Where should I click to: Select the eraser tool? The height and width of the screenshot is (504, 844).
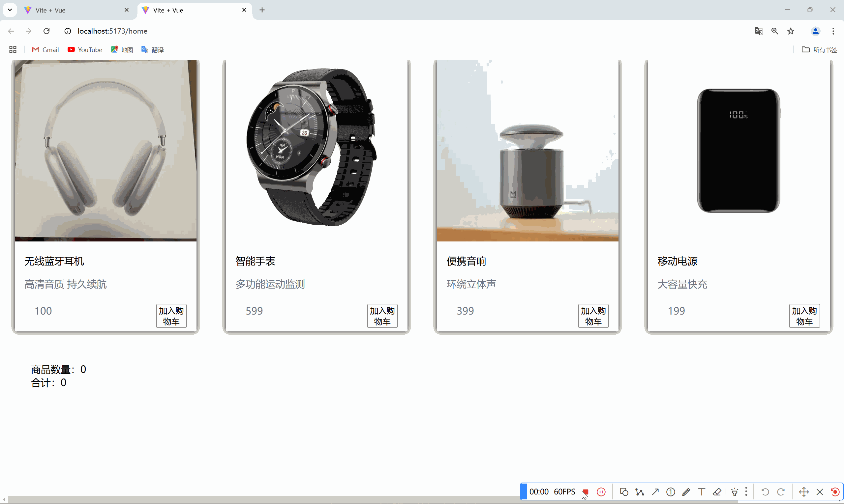tap(717, 492)
